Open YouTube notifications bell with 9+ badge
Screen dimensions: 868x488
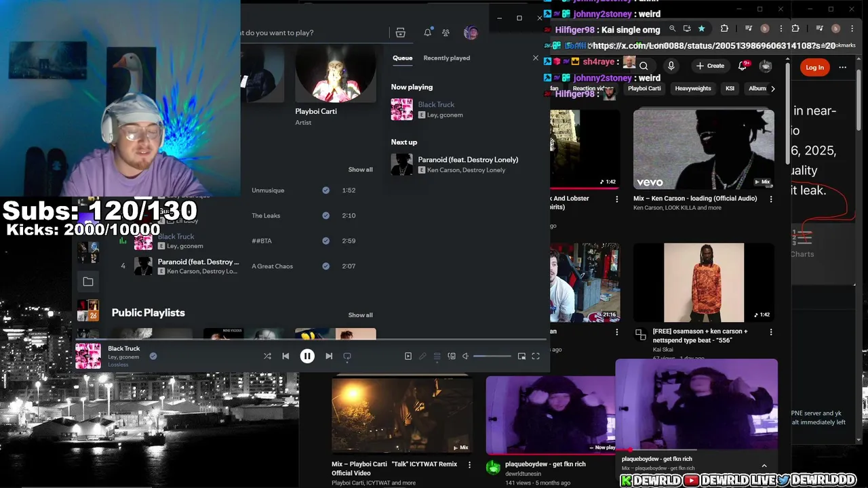(743, 66)
